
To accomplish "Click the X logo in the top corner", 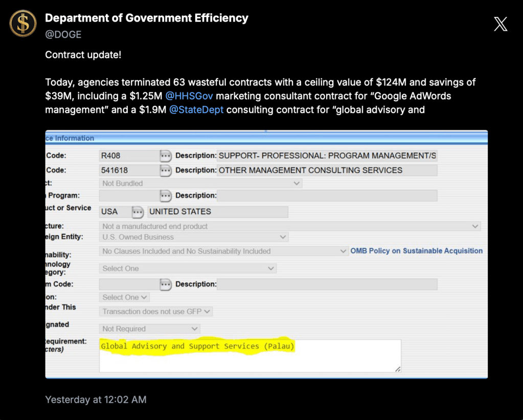I will tap(500, 24).
